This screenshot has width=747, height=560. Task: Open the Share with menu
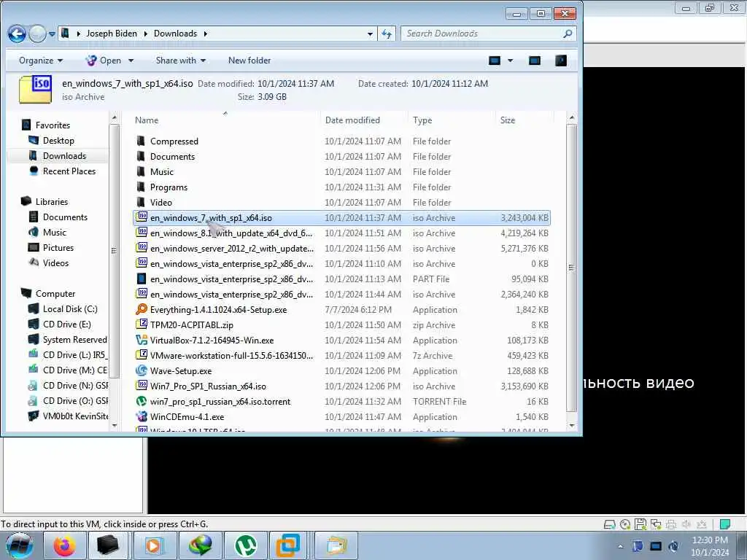(181, 61)
